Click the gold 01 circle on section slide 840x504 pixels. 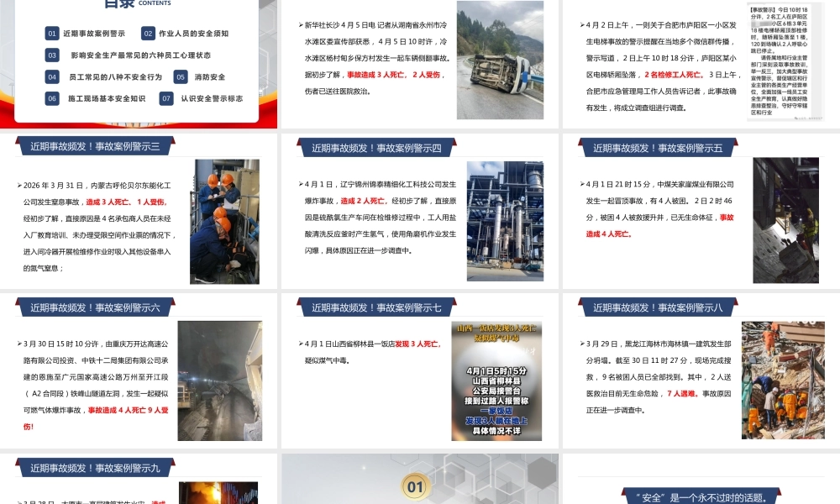tap(415, 487)
